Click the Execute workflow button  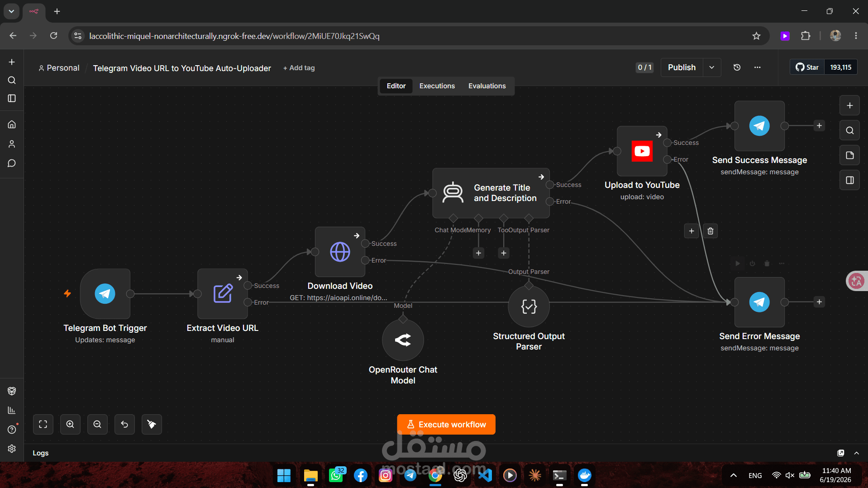(446, 425)
